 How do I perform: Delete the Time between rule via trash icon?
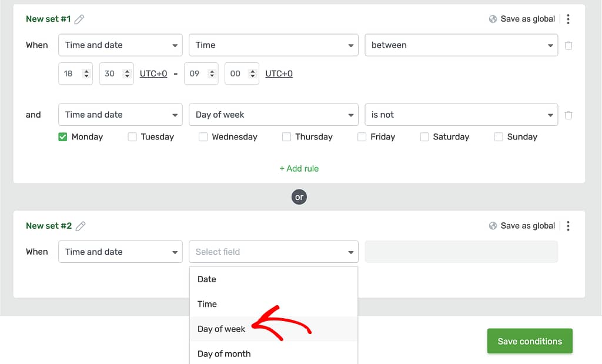[568, 45]
